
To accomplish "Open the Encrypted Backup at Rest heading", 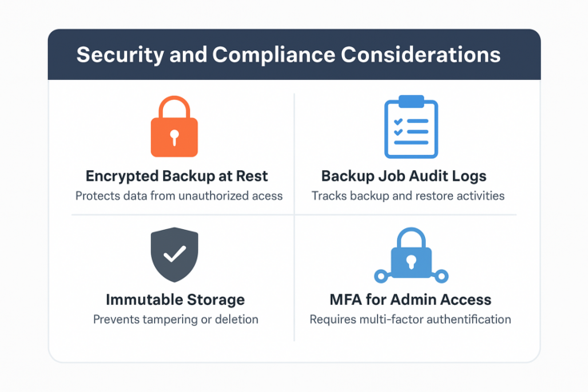I will click(x=177, y=176).
